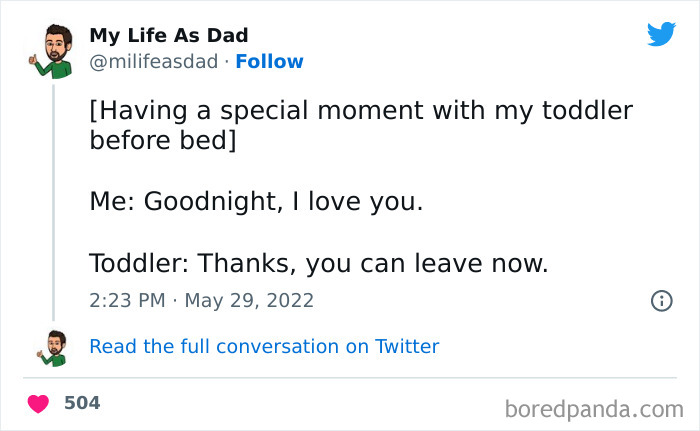The height and width of the screenshot is (431, 700).
Task: Click the word Twitter in conversation link
Action: (407, 347)
